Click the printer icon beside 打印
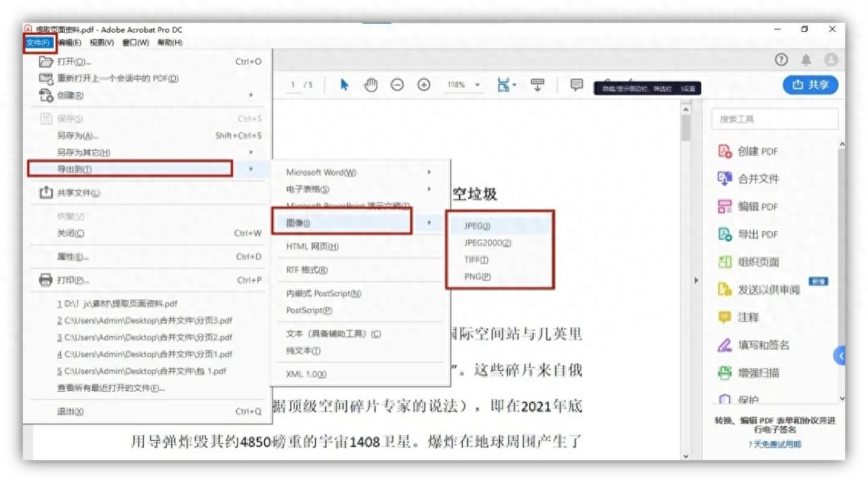The height and width of the screenshot is (483, 868). [x=46, y=280]
